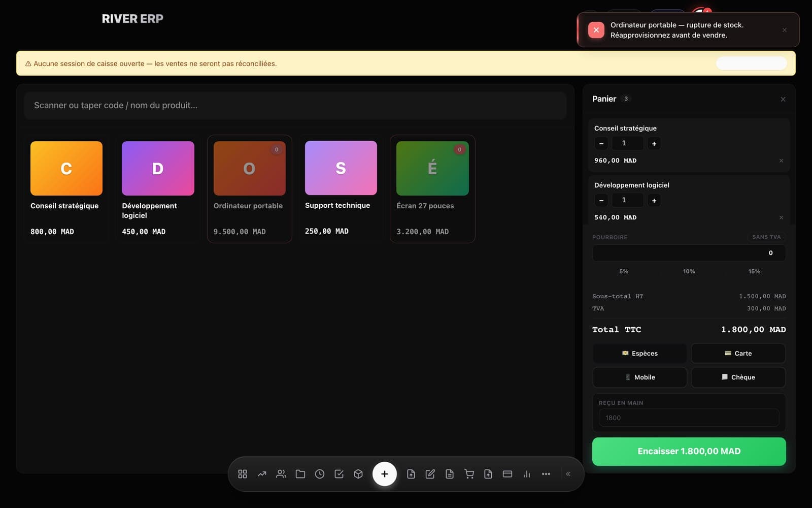Click Encaisser 1.800,00 MAD button
The height and width of the screenshot is (508, 812).
coord(689,451)
